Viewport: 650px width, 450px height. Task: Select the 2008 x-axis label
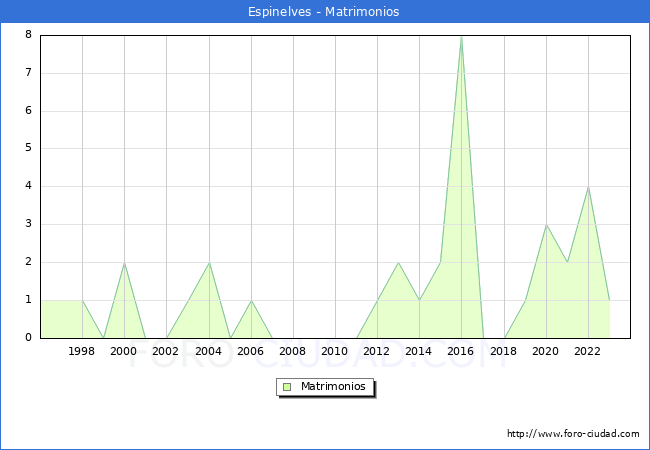[293, 351]
